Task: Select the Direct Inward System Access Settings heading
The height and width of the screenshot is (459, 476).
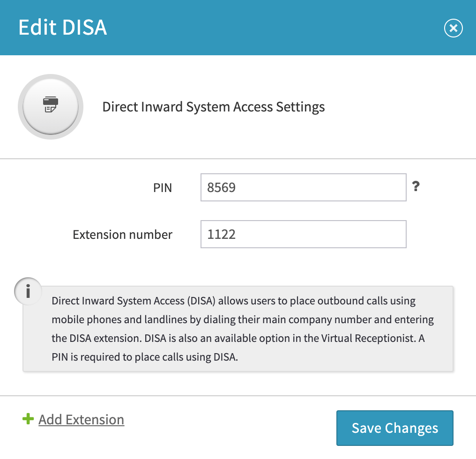Action: click(x=214, y=107)
